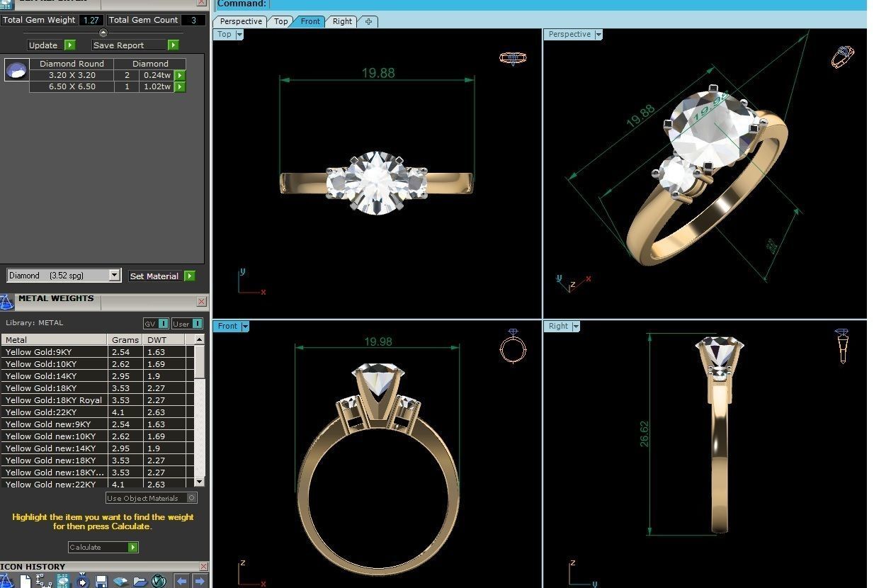Viewport: 891px width, 588px height.
Task: Click ring orientation icon in Front viewport
Action: (x=513, y=345)
